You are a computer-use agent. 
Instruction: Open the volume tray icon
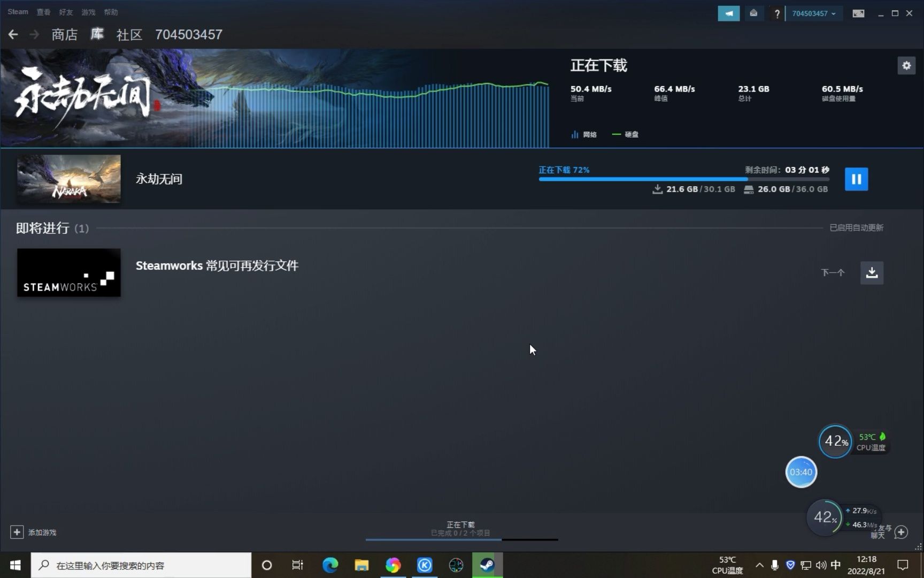pyautogui.click(x=821, y=565)
